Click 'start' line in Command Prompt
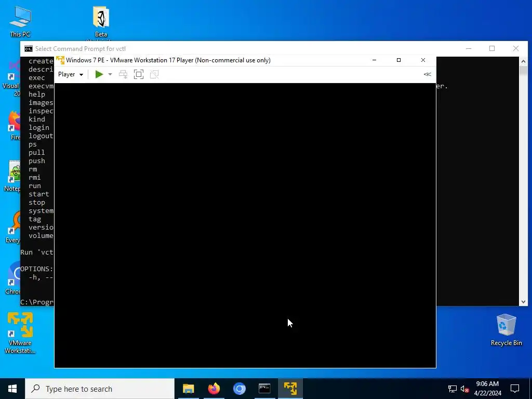The image size is (532, 399). [38, 194]
